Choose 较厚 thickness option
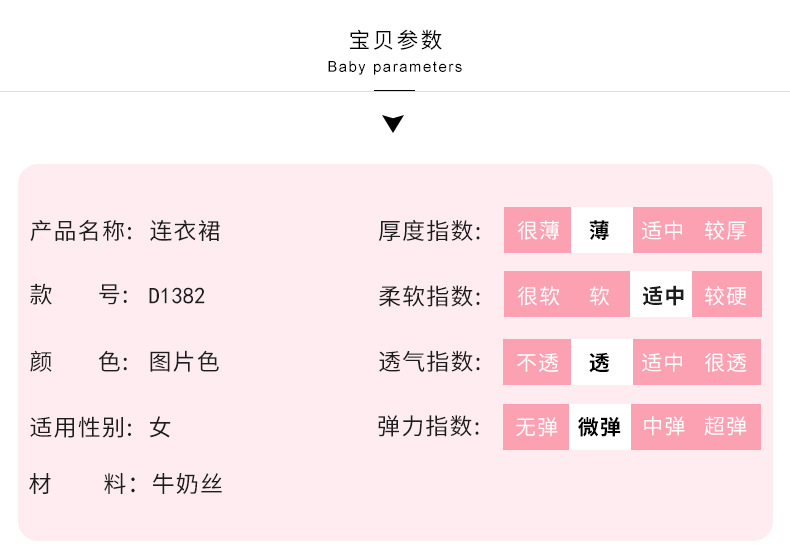Viewport: 790px width, 558px height. click(x=726, y=231)
